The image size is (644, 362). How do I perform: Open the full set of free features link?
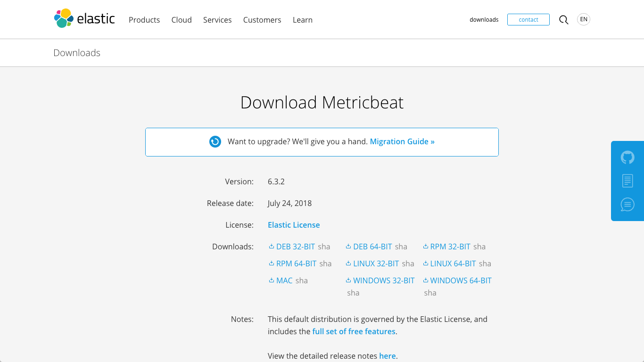click(354, 331)
